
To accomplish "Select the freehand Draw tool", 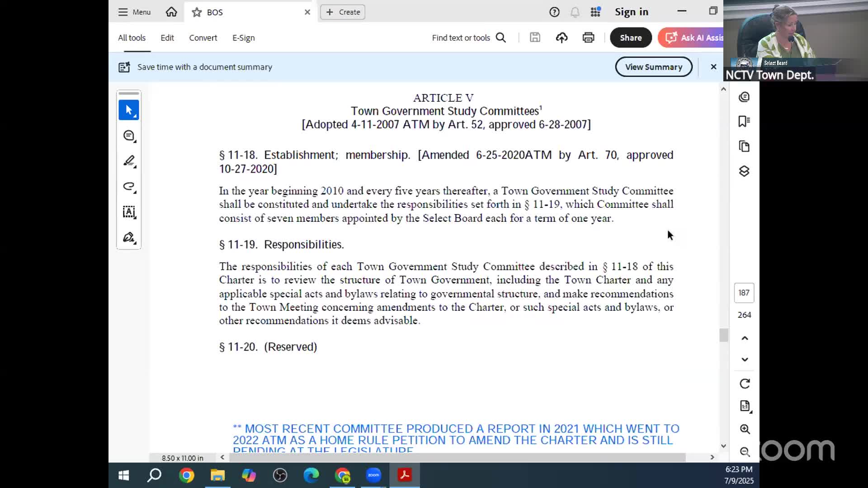I will [x=129, y=187].
